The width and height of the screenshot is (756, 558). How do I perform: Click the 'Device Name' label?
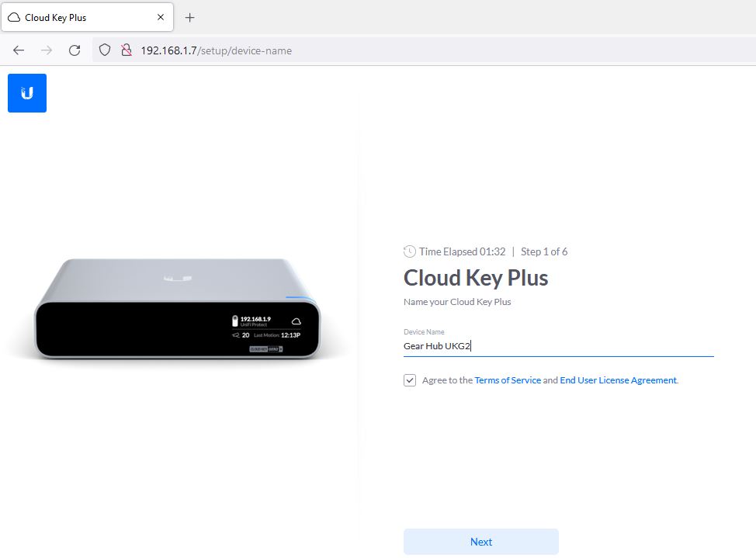[424, 332]
